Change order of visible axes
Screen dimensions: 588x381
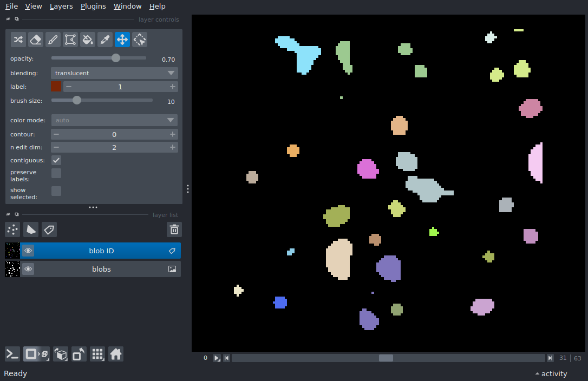[61, 354]
